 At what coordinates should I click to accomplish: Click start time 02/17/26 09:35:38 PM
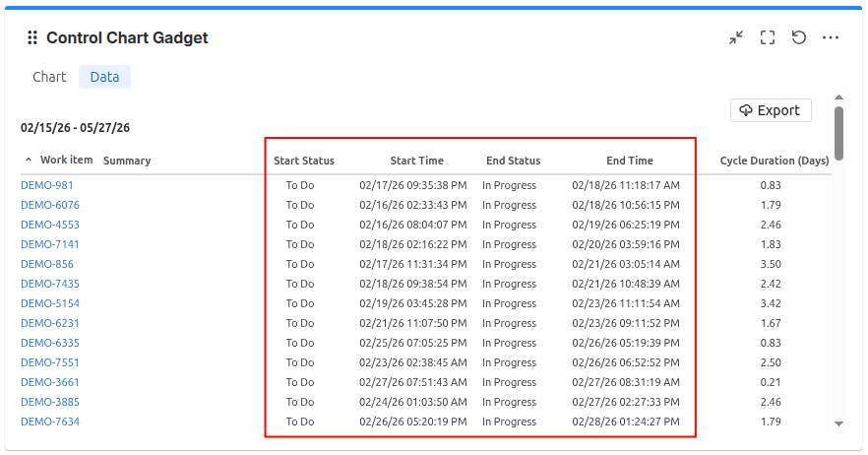pos(413,185)
